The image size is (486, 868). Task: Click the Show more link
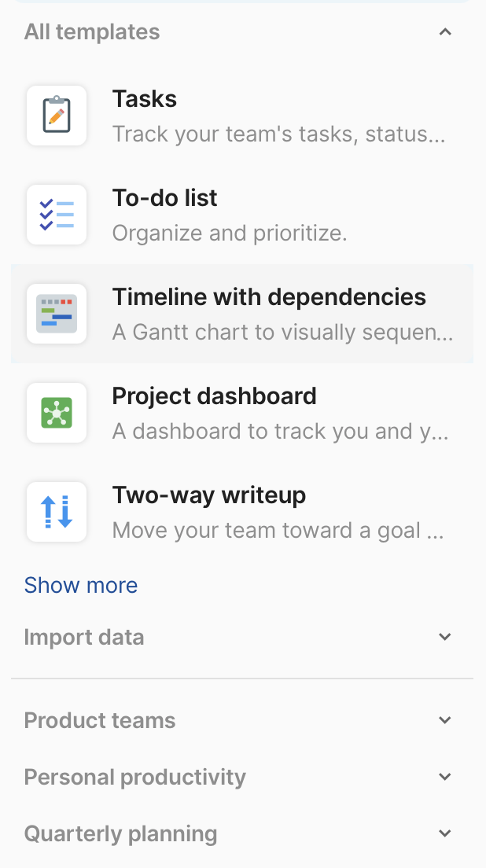[81, 585]
